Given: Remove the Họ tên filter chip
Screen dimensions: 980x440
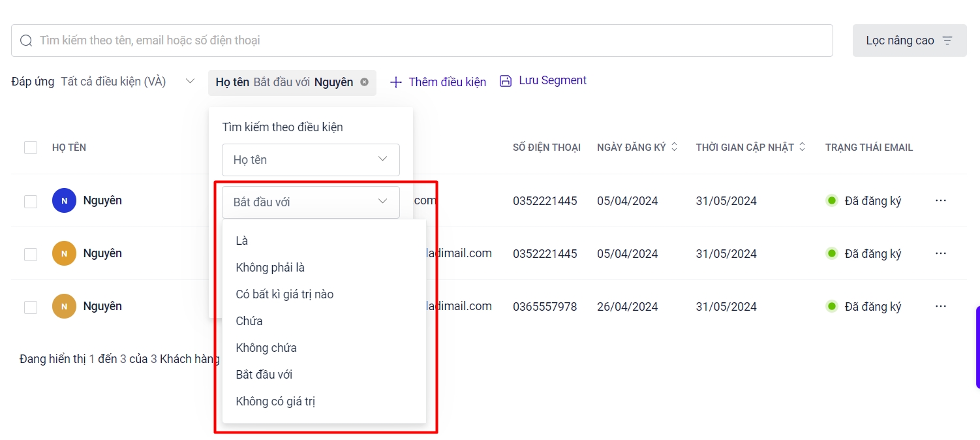Looking at the screenshot, I should [364, 82].
